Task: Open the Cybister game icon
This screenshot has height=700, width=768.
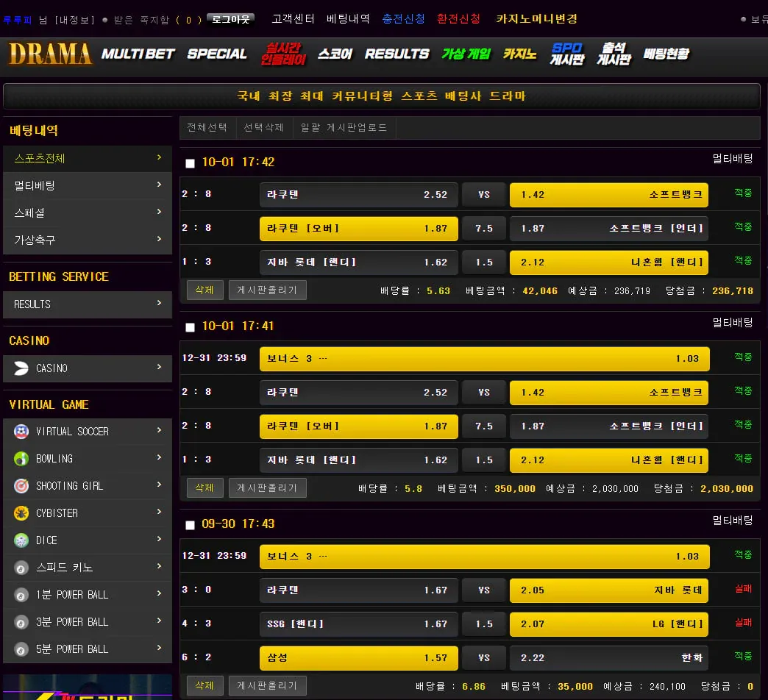Action: click(21, 513)
